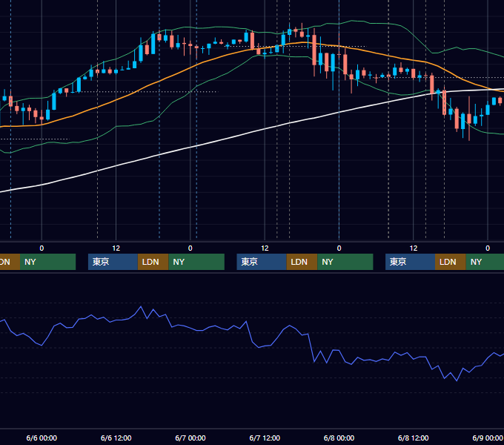This screenshot has height=445, width=504.
Task: Select the LDN session block on 6/6
Action: (153, 262)
